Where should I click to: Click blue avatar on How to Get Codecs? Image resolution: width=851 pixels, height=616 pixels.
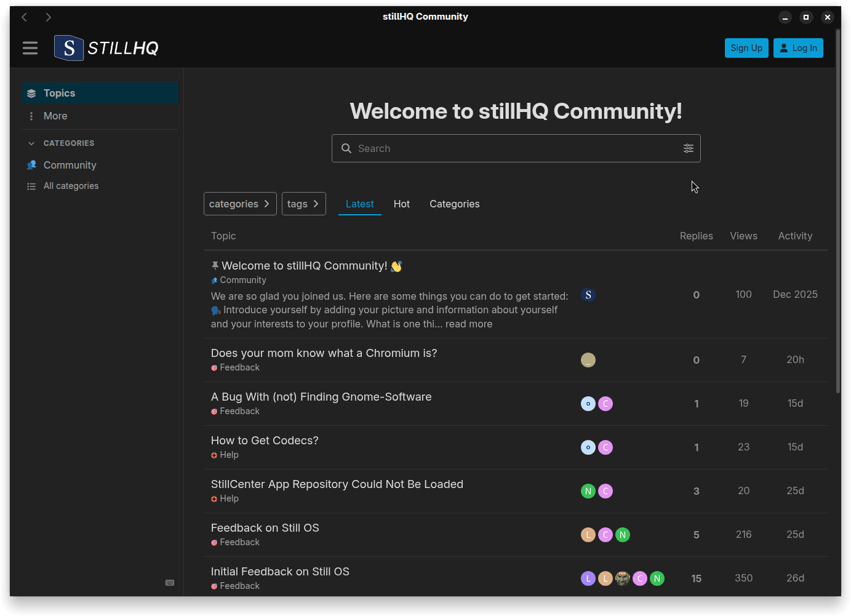(588, 447)
